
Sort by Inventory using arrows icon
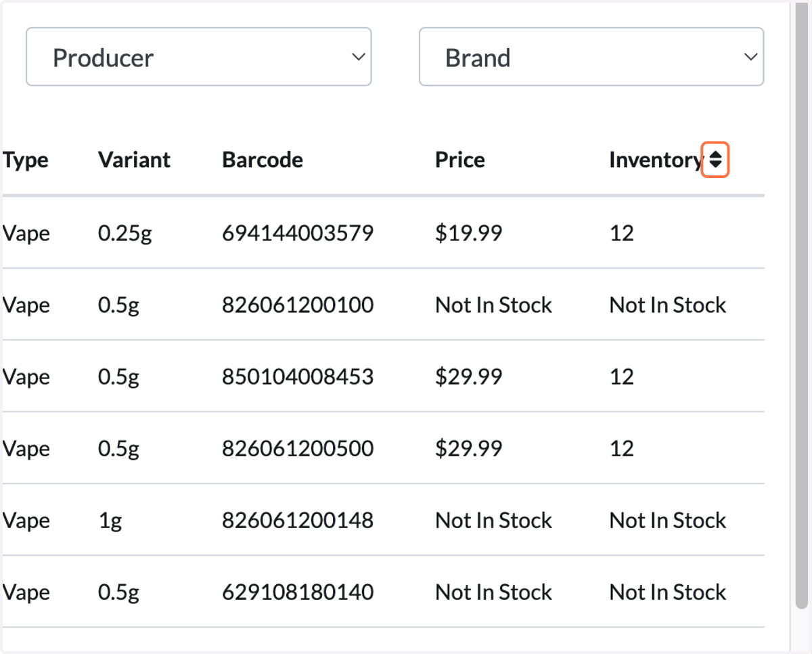click(x=715, y=160)
